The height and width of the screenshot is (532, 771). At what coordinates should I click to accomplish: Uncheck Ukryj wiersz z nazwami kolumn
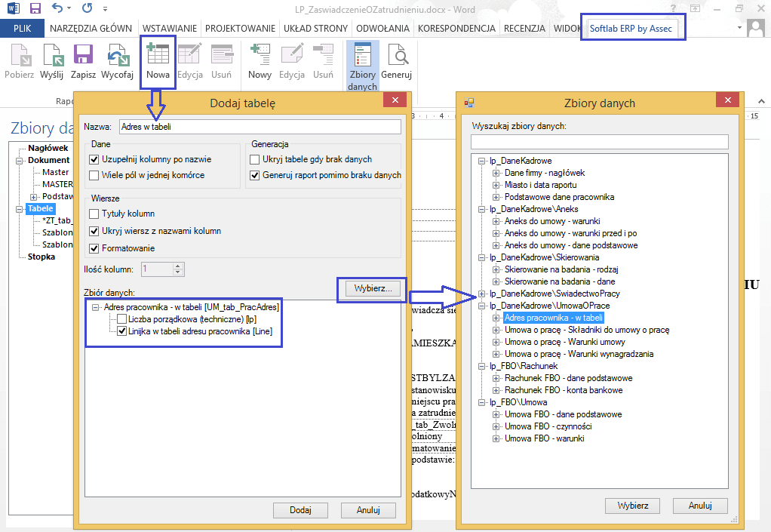coord(94,231)
